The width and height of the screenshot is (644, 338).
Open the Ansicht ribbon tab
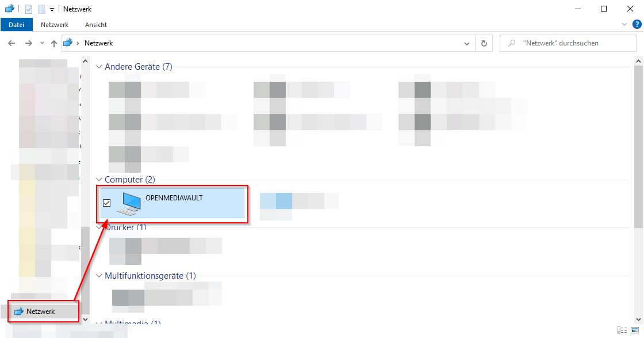coord(96,25)
